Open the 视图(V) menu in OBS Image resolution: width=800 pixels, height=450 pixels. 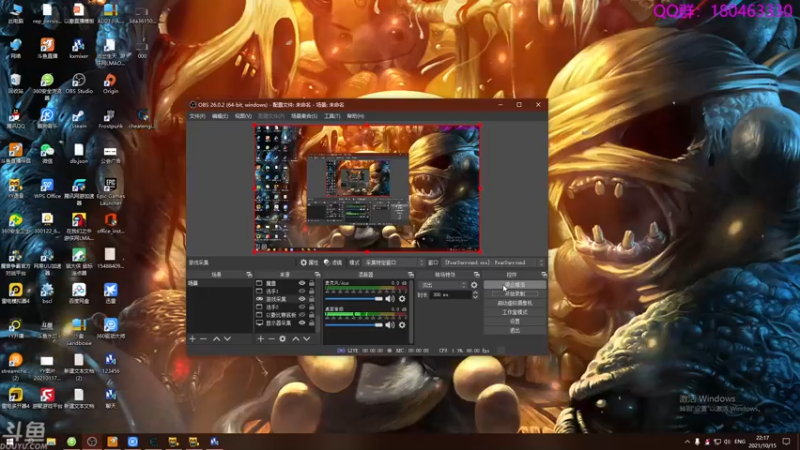coord(243,116)
